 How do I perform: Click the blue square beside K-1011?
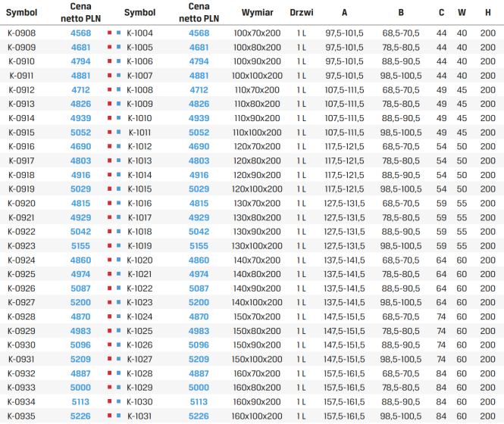[118, 132]
